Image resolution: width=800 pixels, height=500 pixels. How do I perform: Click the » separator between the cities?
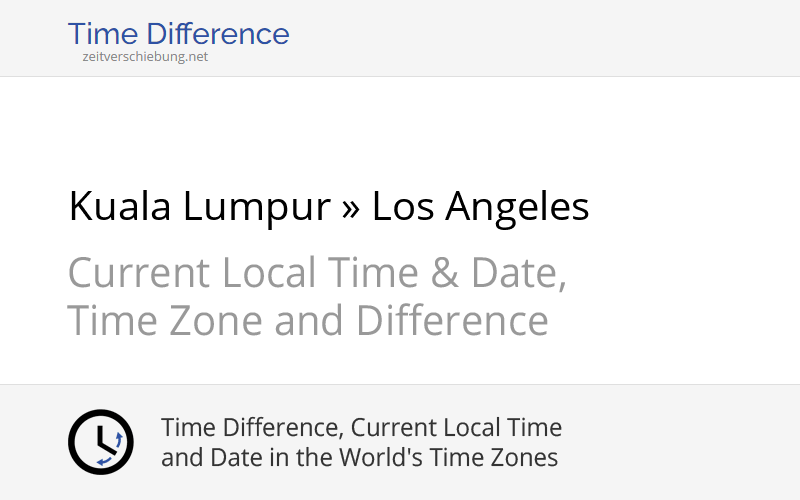click(351, 209)
